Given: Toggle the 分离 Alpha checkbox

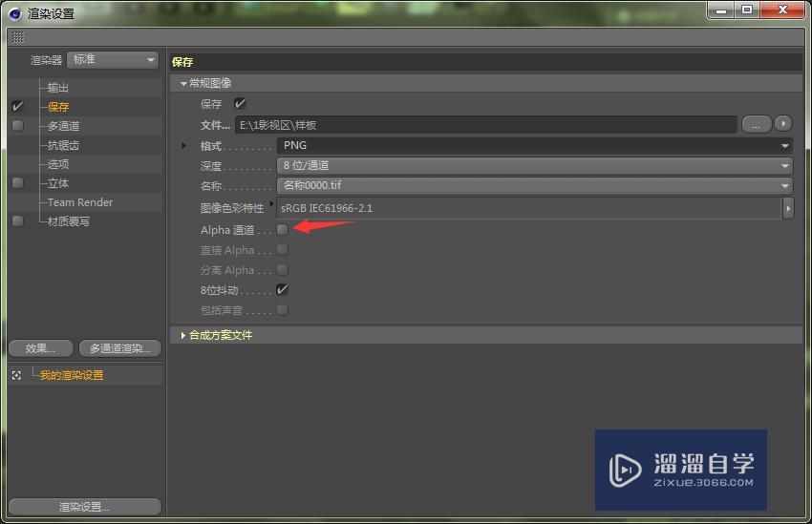Looking at the screenshot, I should [x=282, y=270].
